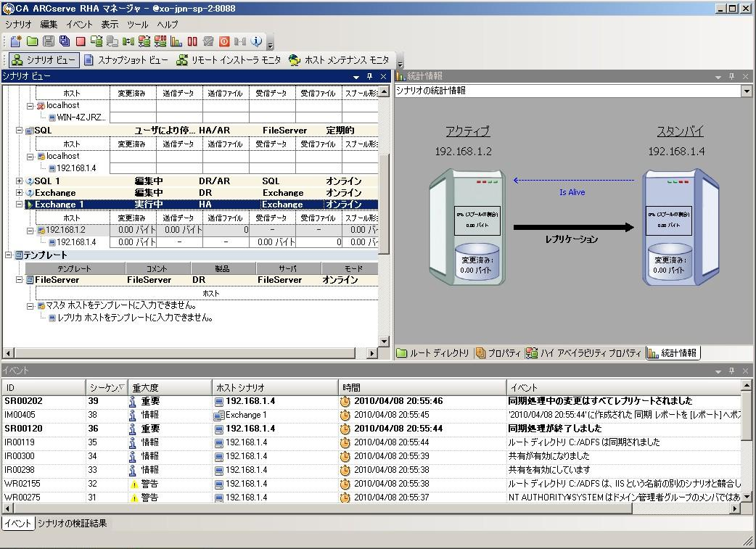The width and height of the screenshot is (756, 549).
Task: Stop the scenario using red square icon
Action: pos(80,41)
